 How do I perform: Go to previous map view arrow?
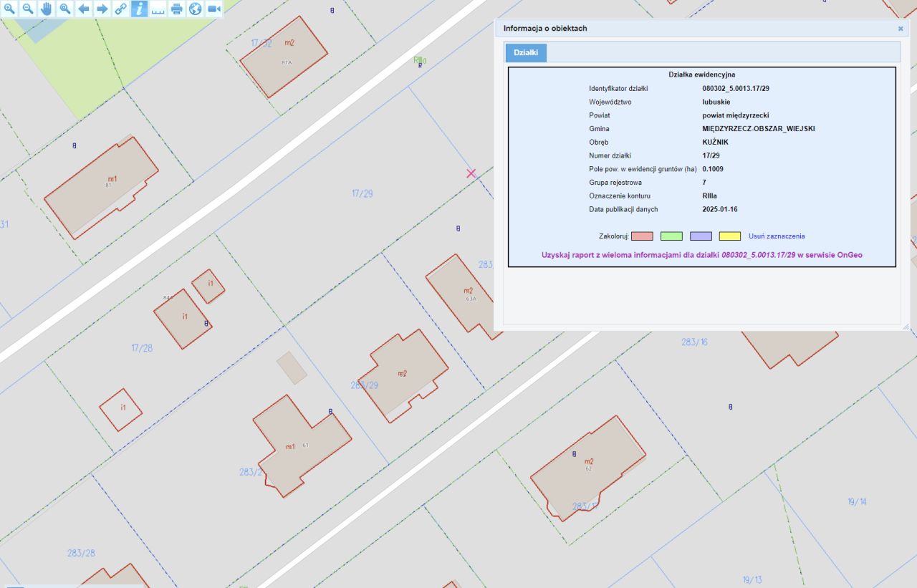[84, 9]
